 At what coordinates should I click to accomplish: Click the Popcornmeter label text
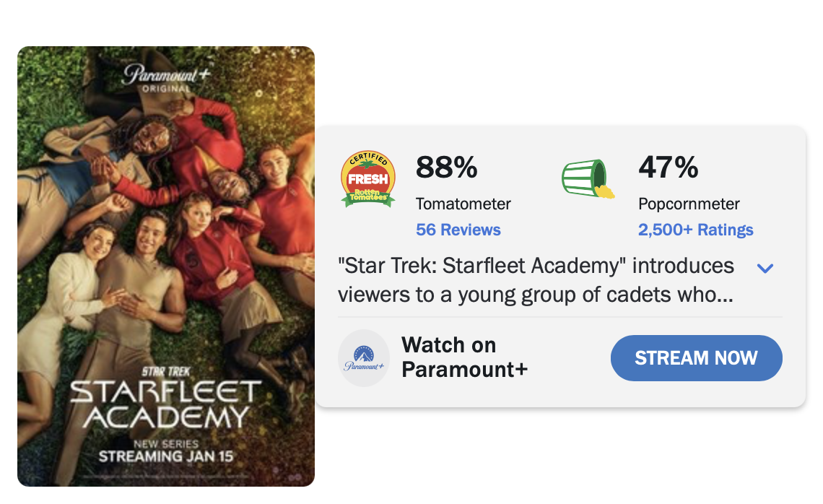coord(689,204)
